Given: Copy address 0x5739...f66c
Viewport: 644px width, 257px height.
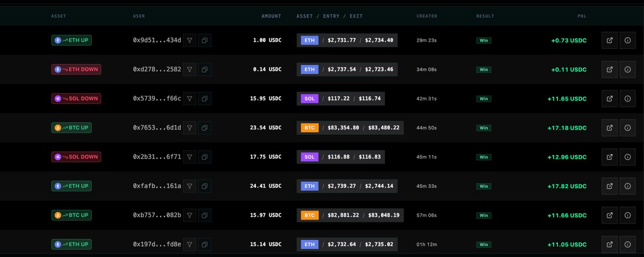Looking at the screenshot, I should pyautogui.click(x=204, y=98).
